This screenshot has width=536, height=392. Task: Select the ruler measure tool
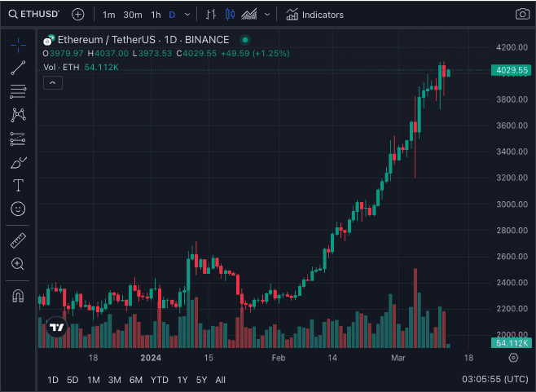click(18, 240)
